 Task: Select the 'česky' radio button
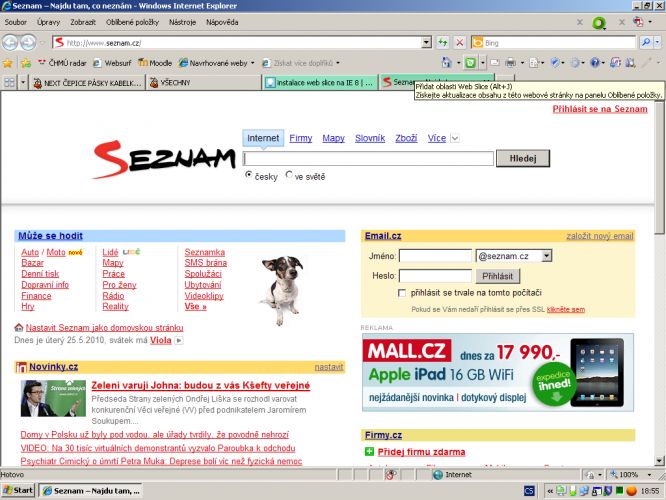coord(249,175)
